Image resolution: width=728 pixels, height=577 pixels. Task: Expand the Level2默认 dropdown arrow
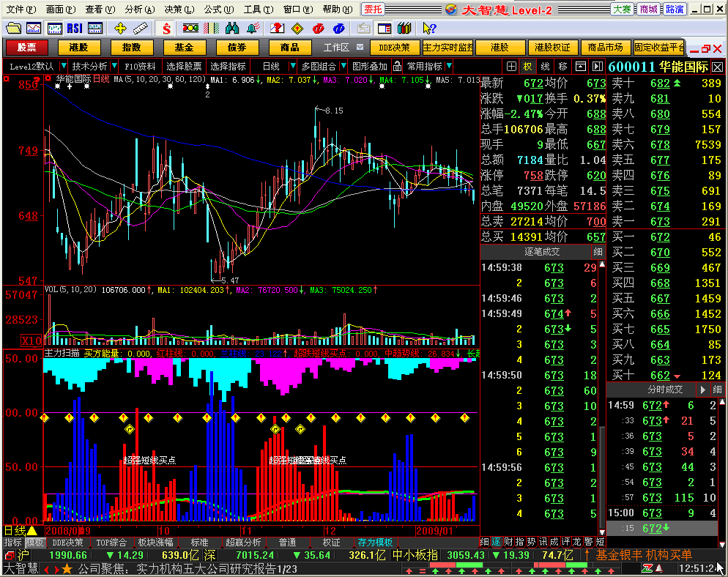(x=64, y=67)
